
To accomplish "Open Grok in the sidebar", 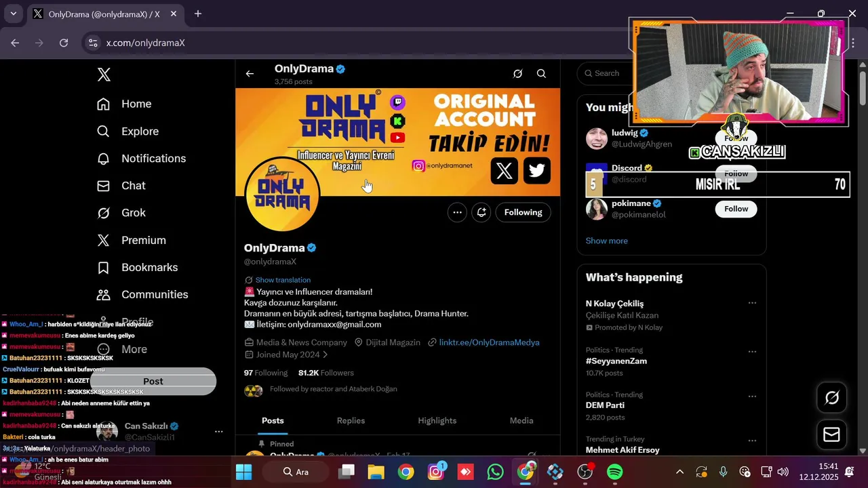I will pyautogui.click(x=121, y=213).
